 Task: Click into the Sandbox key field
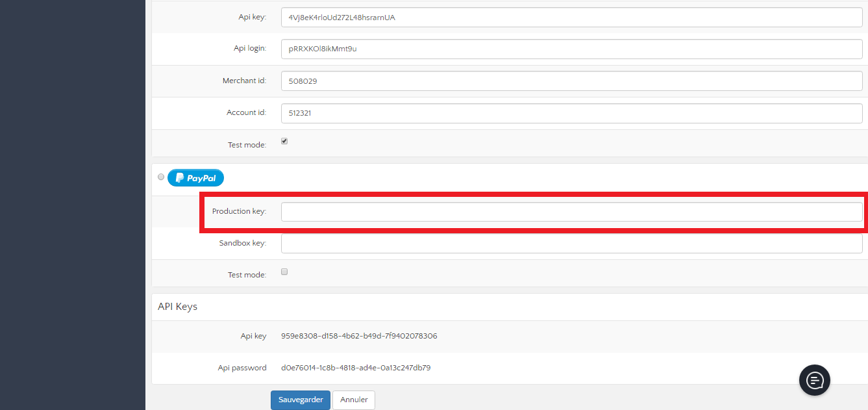point(571,244)
